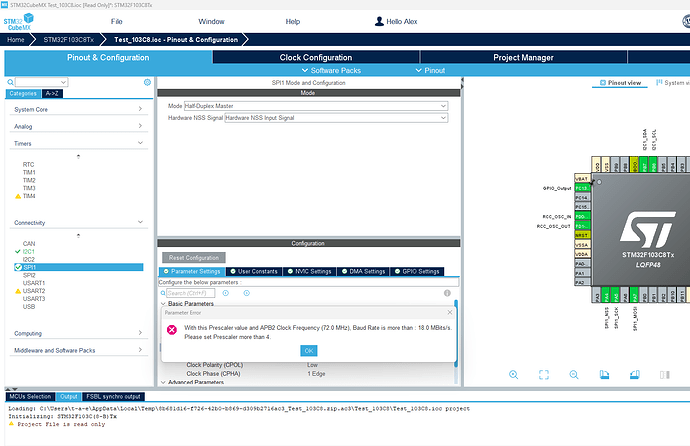This screenshot has width=690, height=446.
Task: Open categories settings gear icon
Action: pyautogui.click(x=147, y=82)
